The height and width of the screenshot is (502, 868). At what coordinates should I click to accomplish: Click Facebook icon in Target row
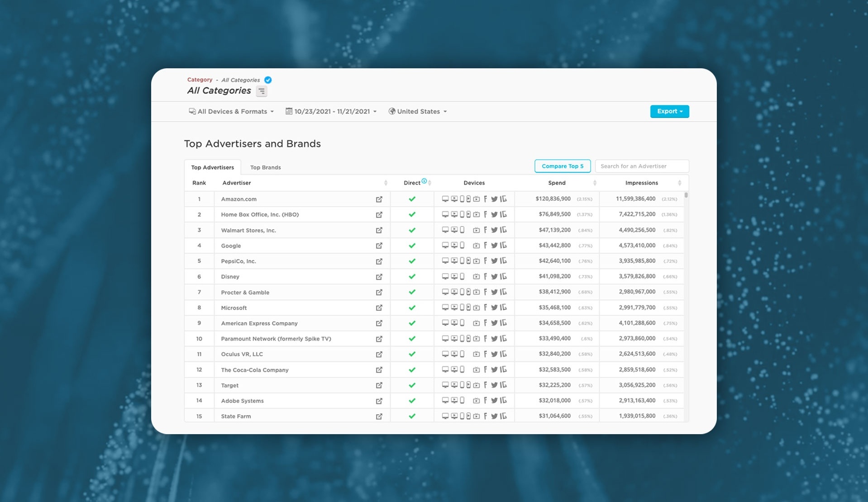[x=485, y=385]
